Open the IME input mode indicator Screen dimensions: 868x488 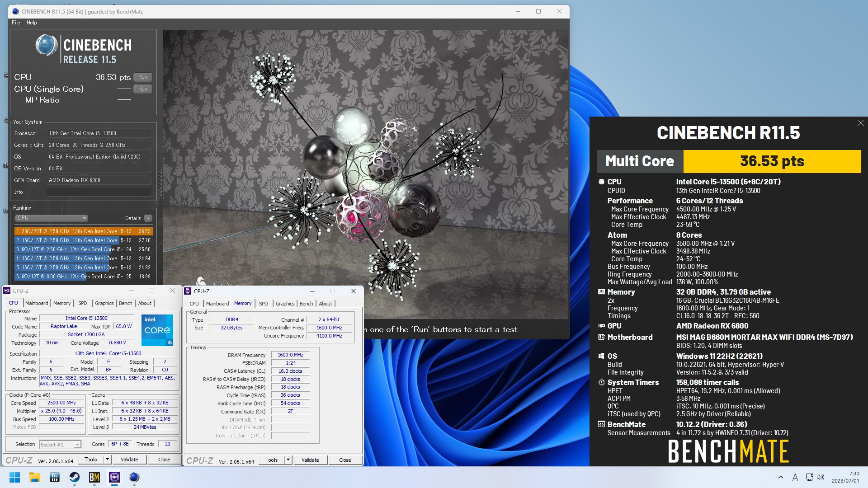pos(795,477)
